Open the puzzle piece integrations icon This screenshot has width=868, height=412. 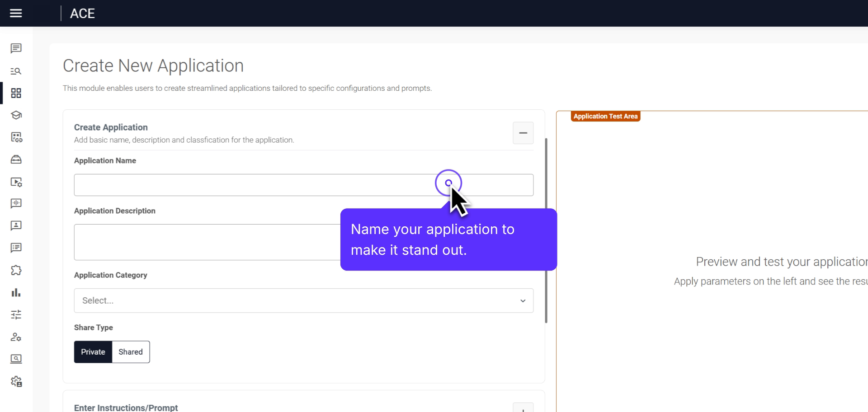(x=16, y=270)
